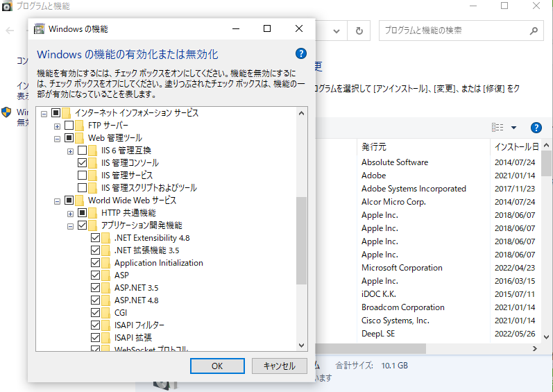Open view options dropdown arrow
553x392 pixels.
pos(513,128)
